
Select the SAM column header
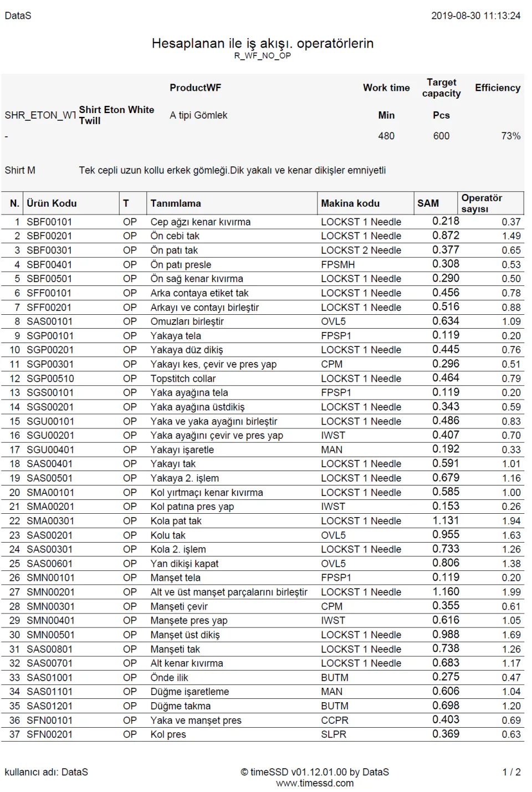(428, 203)
